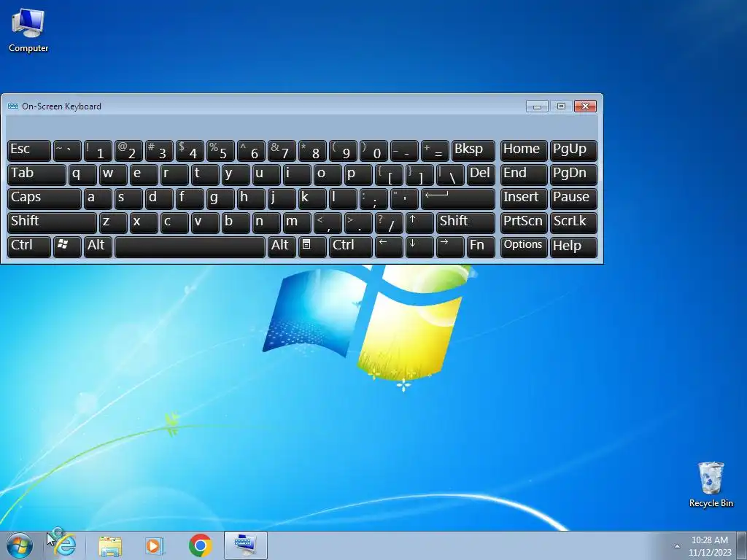Image resolution: width=747 pixels, height=560 pixels.
Task: Tap the Del key
Action: 481,175
